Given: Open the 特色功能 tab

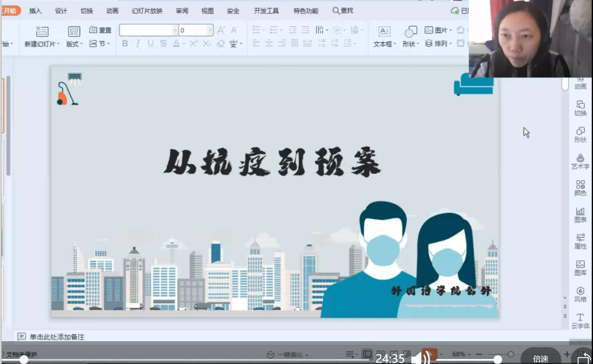Looking at the screenshot, I should coord(306,11).
